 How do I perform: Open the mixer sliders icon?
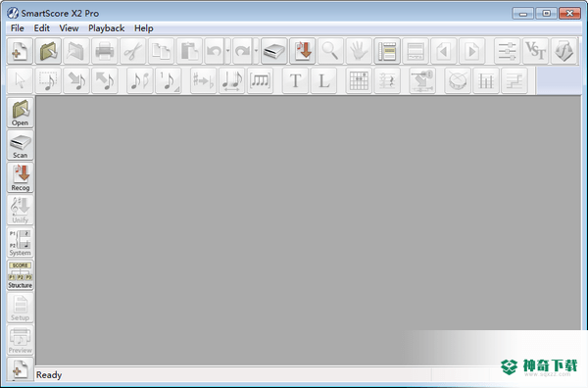[507, 51]
